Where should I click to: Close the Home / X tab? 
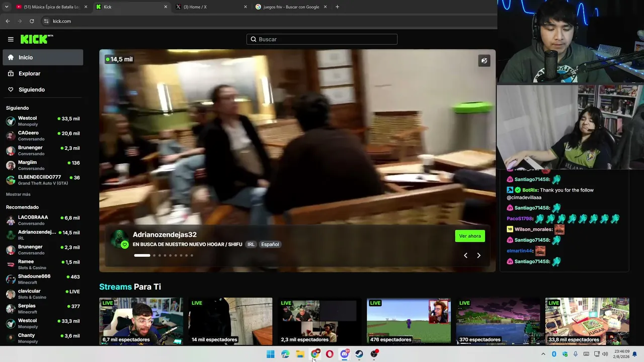click(x=246, y=7)
